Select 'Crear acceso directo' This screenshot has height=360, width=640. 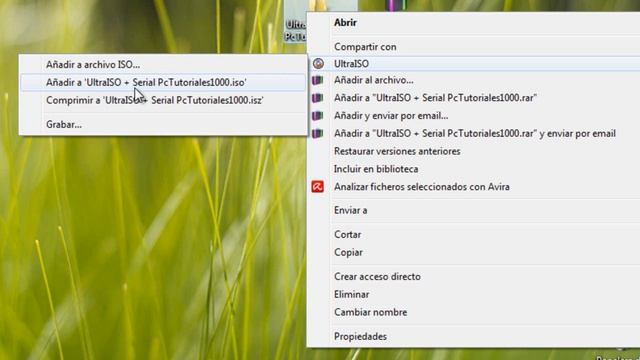click(474, 277)
